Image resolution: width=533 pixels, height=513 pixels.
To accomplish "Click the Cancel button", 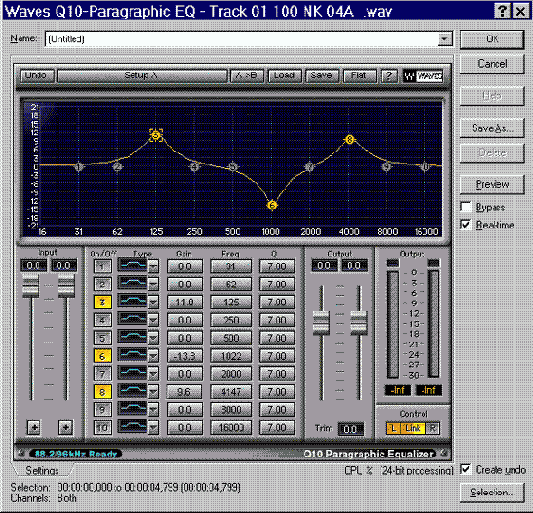I will point(492,64).
